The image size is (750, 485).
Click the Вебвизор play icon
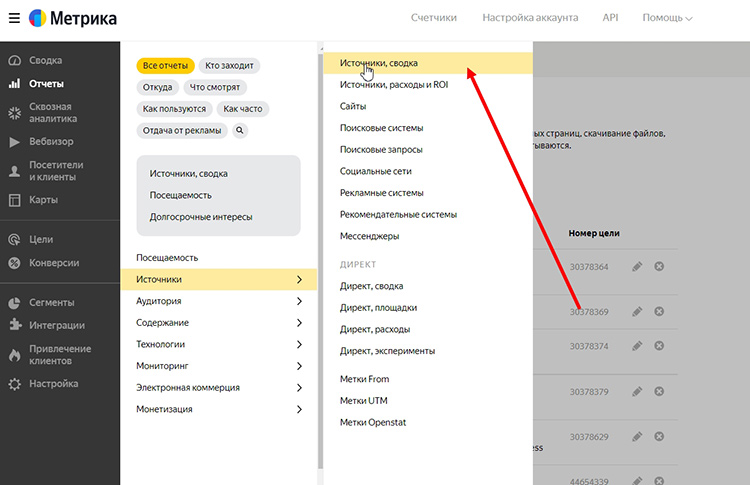click(x=15, y=142)
